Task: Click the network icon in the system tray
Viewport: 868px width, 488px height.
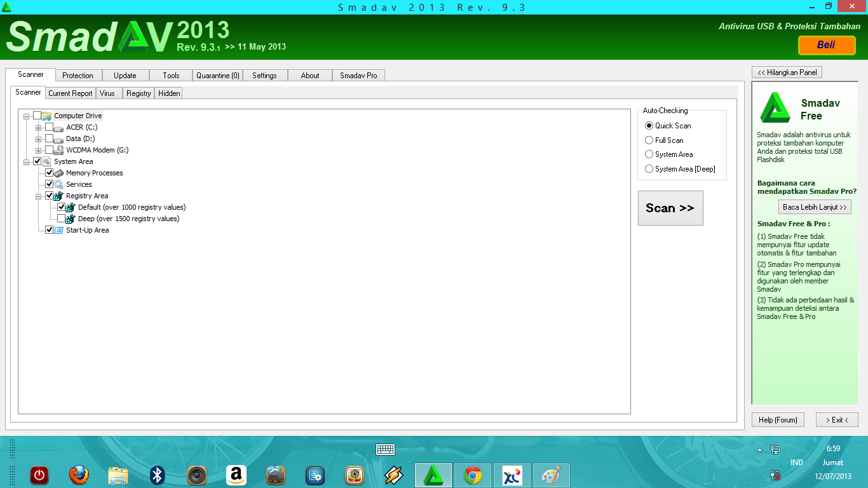Action: pos(775,449)
